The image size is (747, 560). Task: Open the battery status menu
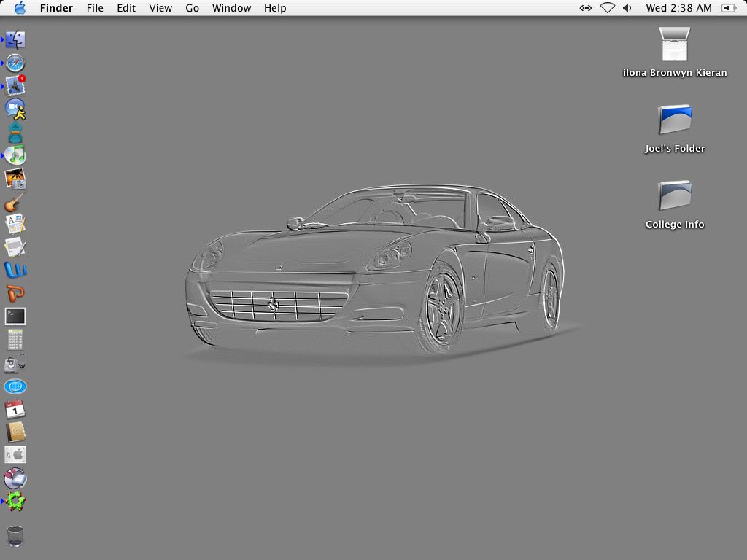click(x=729, y=8)
